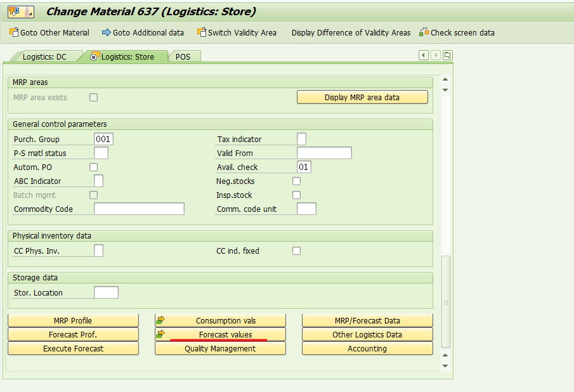Click the Valid From date field
The width and height of the screenshot is (574, 392).
coord(324,154)
